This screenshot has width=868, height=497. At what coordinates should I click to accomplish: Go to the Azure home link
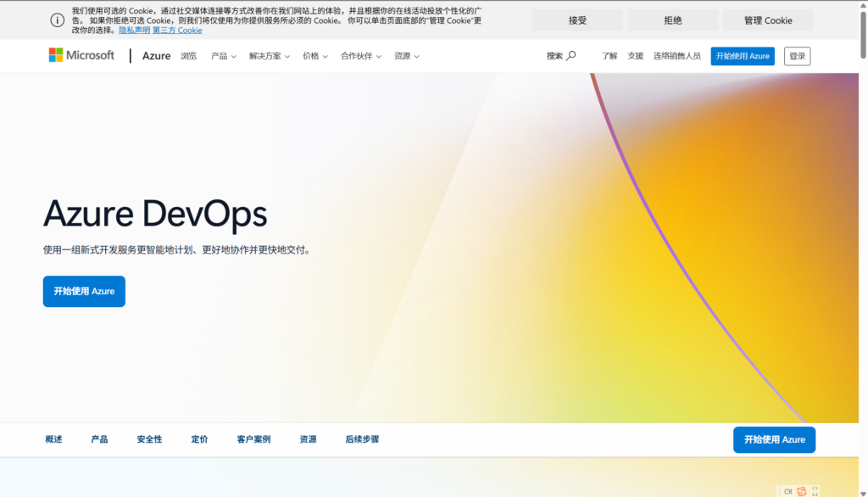pyautogui.click(x=156, y=56)
